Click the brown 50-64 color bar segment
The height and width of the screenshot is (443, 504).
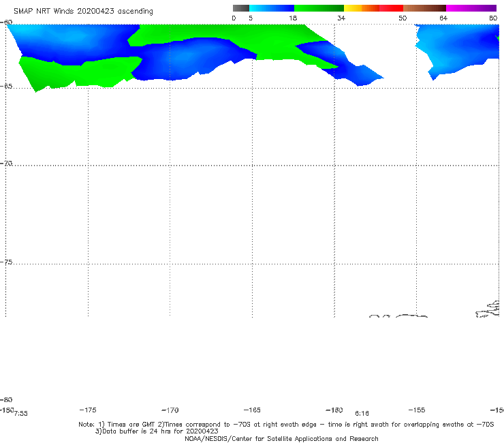click(x=424, y=8)
